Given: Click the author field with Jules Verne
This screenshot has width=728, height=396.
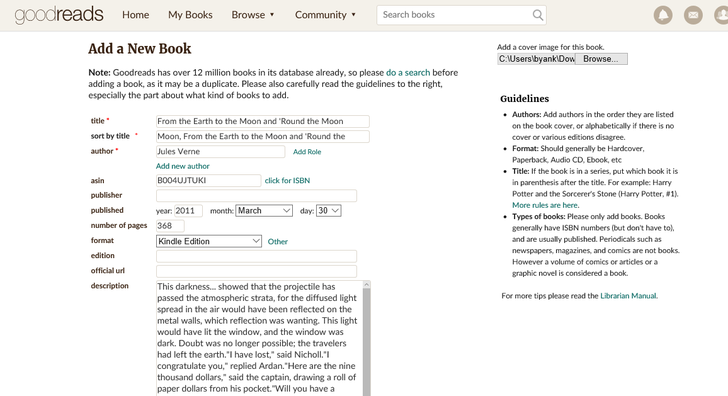Looking at the screenshot, I should point(221,151).
